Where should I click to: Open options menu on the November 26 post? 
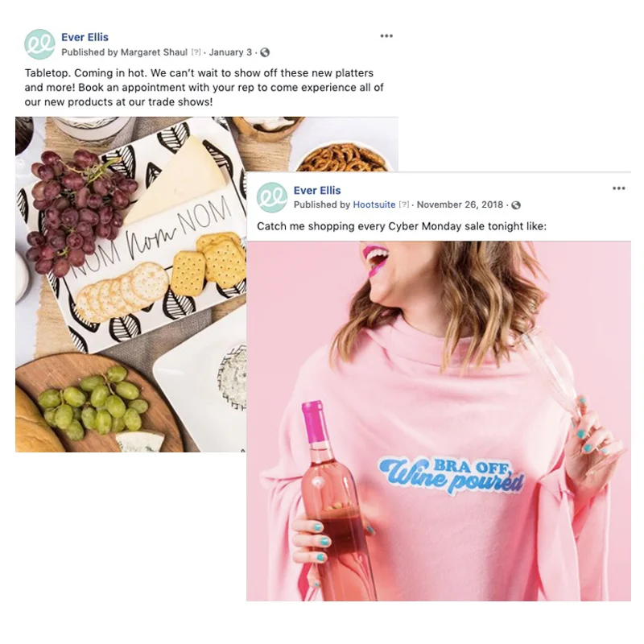tap(618, 188)
